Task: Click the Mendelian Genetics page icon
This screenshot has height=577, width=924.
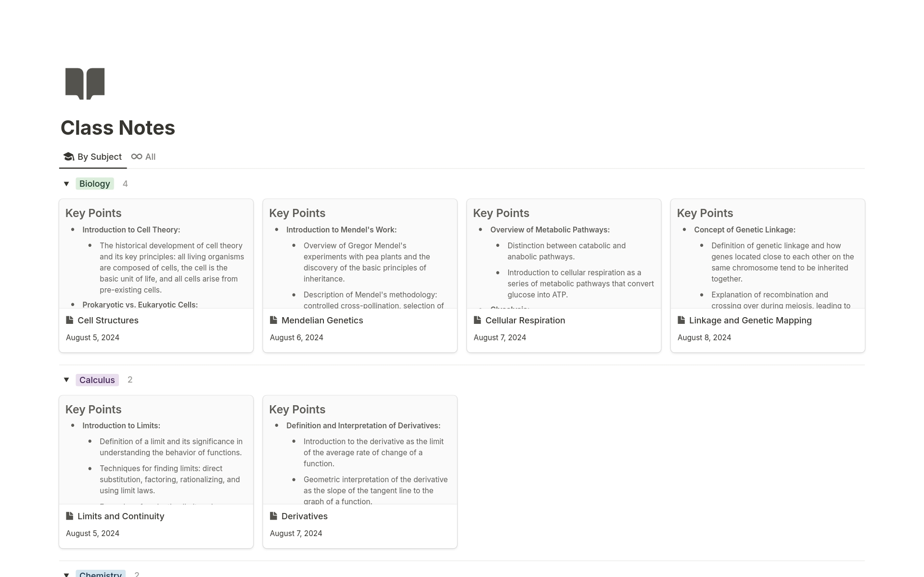Action: [x=274, y=321]
